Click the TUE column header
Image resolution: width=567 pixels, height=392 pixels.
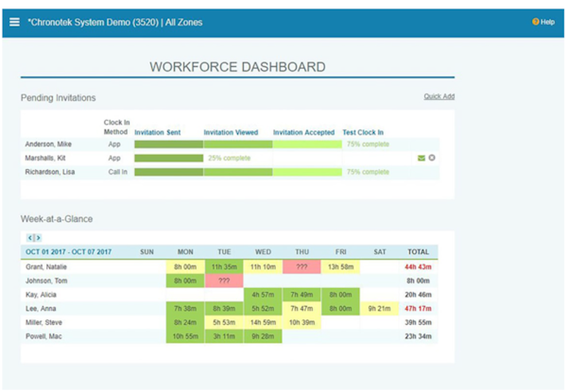pyautogui.click(x=224, y=252)
